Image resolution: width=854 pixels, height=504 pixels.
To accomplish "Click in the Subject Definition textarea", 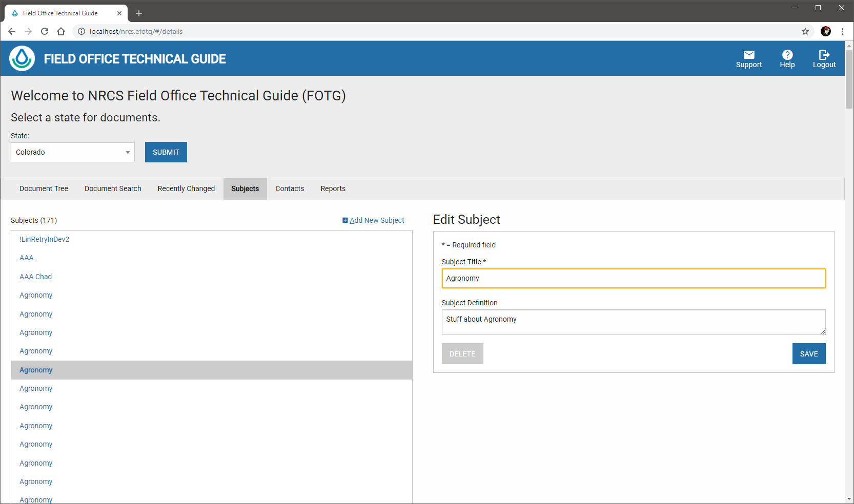I will point(634,322).
